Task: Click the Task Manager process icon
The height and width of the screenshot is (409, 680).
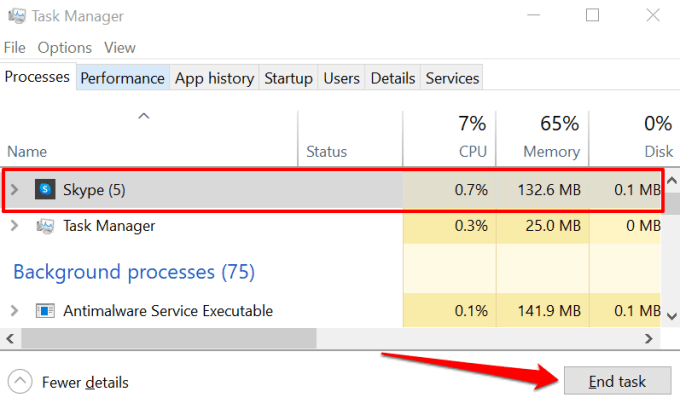Action: [x=45, y=226]
